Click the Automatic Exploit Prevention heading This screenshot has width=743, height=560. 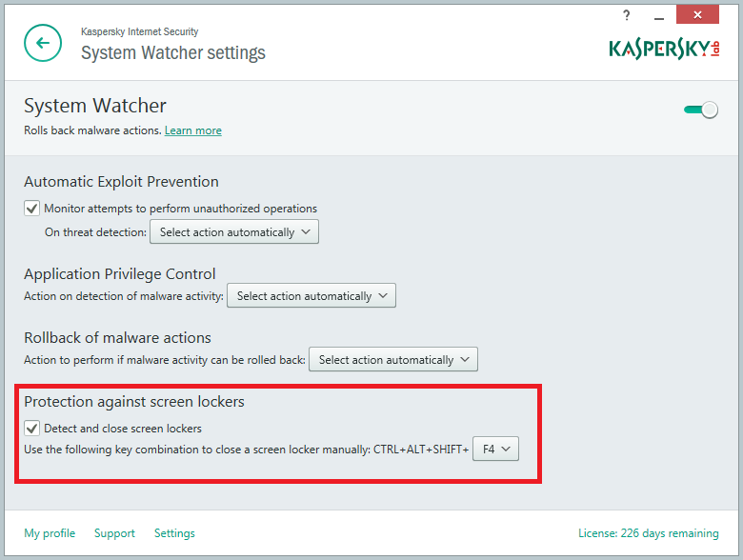coord(121,182)
